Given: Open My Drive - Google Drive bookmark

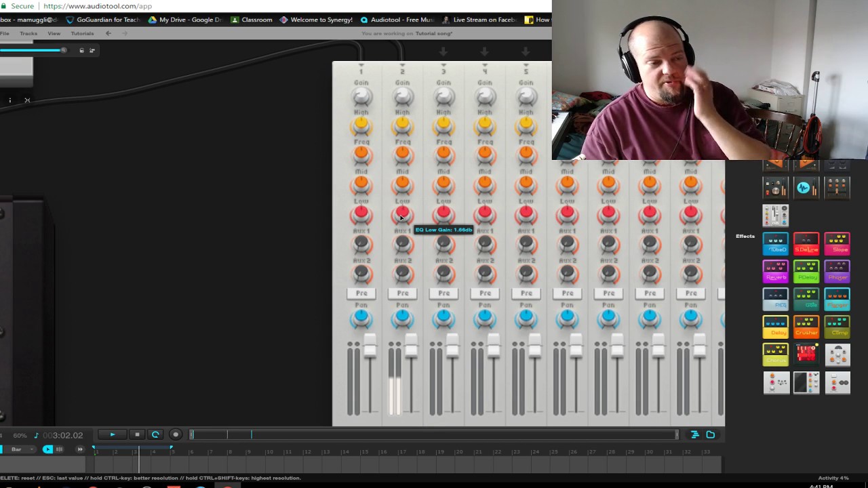Looking at the screenshot, I should (185, 20).
